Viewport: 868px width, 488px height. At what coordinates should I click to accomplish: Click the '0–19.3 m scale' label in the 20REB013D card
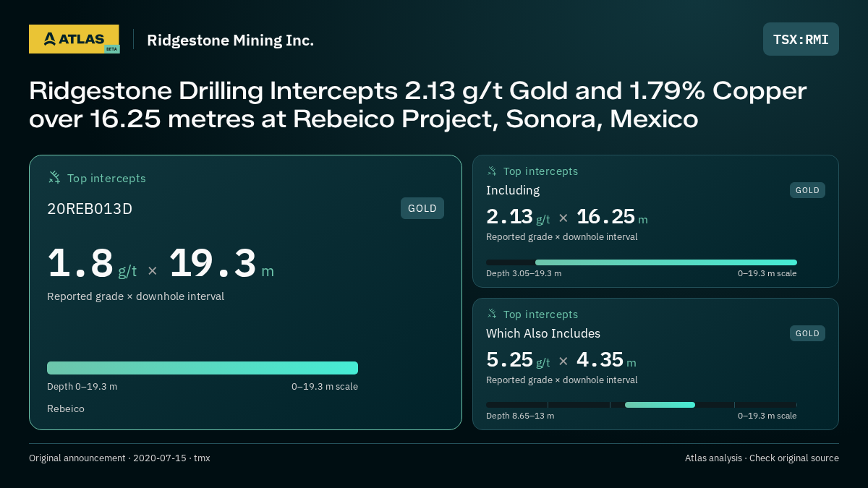[x=325, y=386]
